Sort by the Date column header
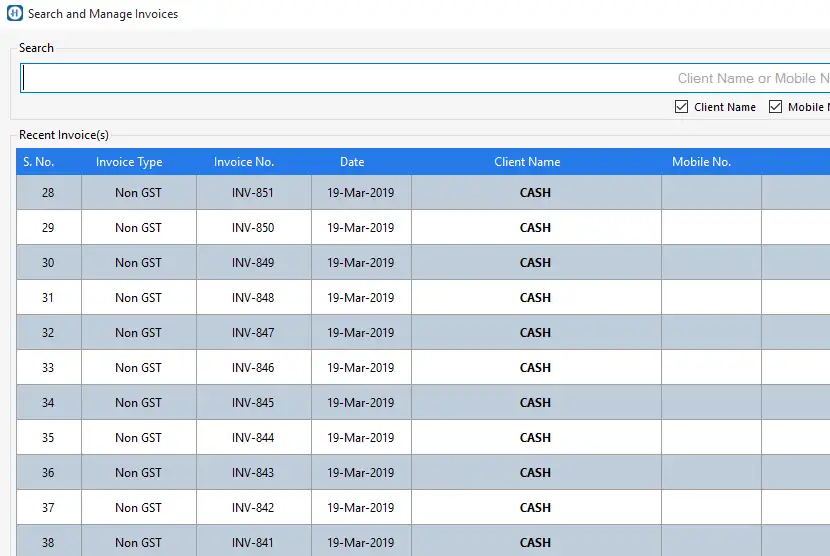 pos(352,162)
